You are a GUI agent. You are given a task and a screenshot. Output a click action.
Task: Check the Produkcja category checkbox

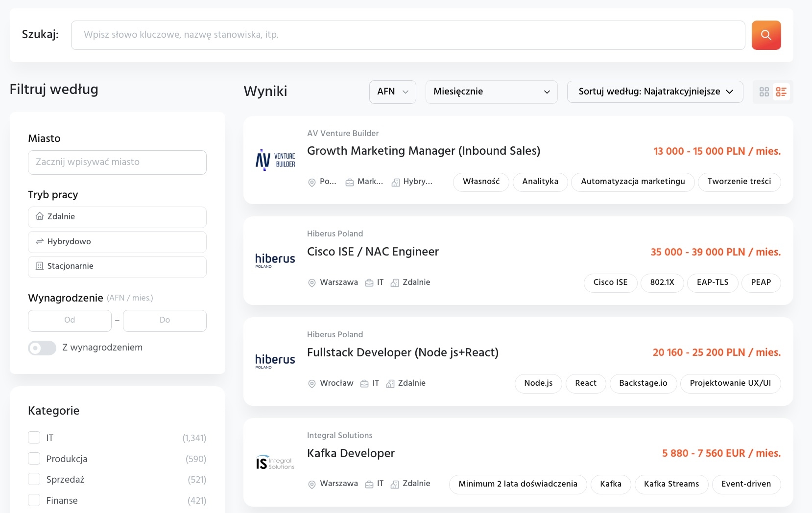pyautogui.click(x=34, y=458)
